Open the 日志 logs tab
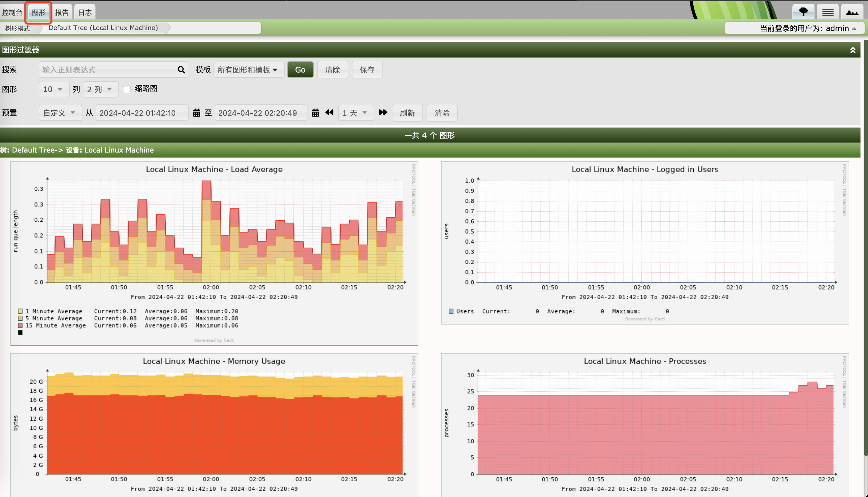Screen dimensions: 868x497 point(85,13)
